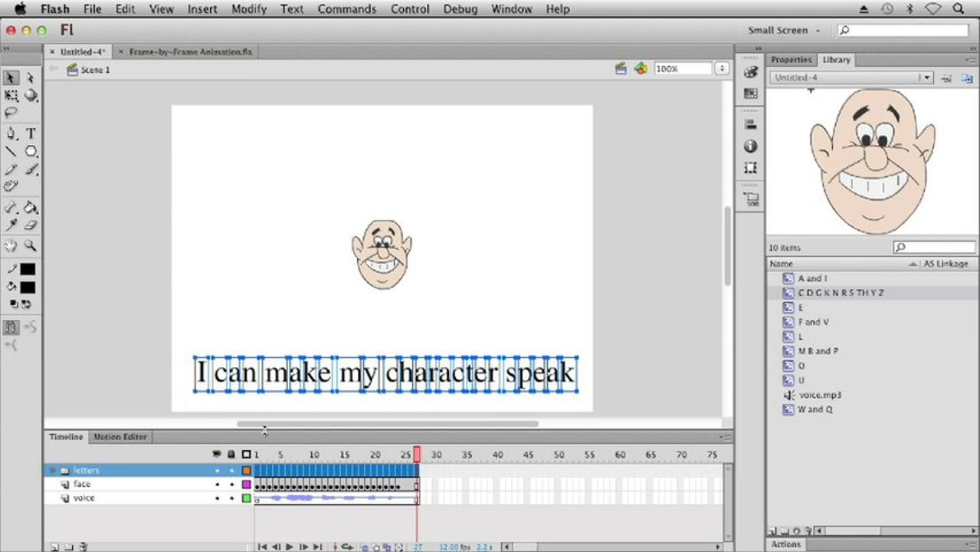Select the Bone tool
This screenshot has height=552, width=980.
pyautogui.click(x=11, y=208)
